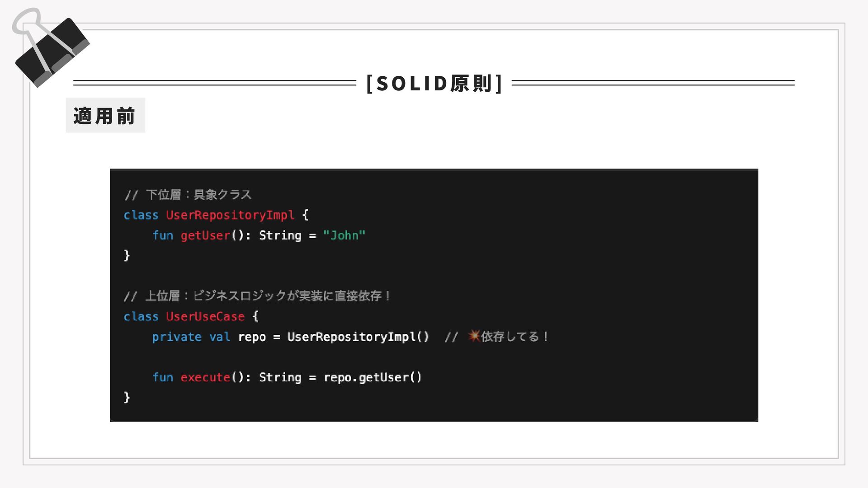This screenshot has width=868, height=488.
Task: Select the UserUseCase class name
Action: pyautogui.click(x=205, y=316)
